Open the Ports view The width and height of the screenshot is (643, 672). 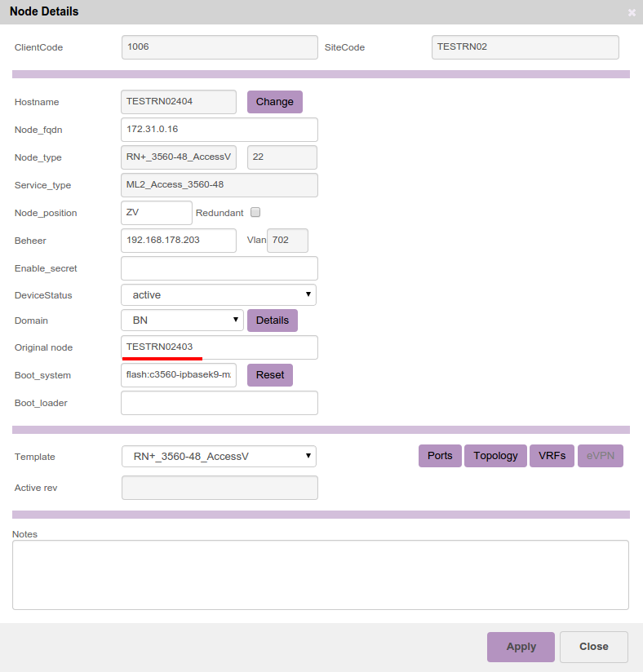pyautogui.click(x=440, y=456)
